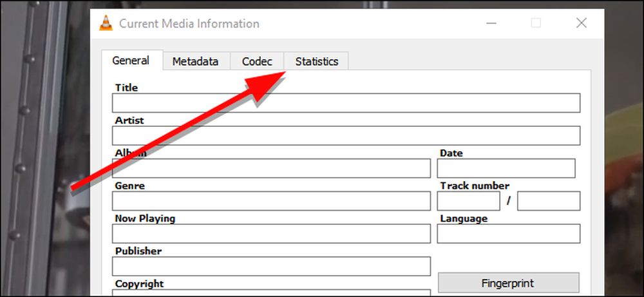
Task: Focus the first Track number box
Action: [469, 201]
